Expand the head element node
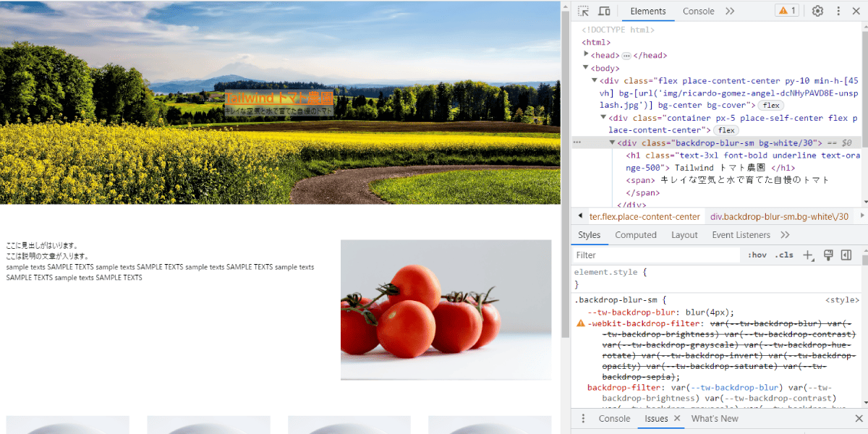Screen dimensions: 868x434 [x=587, y=55]
